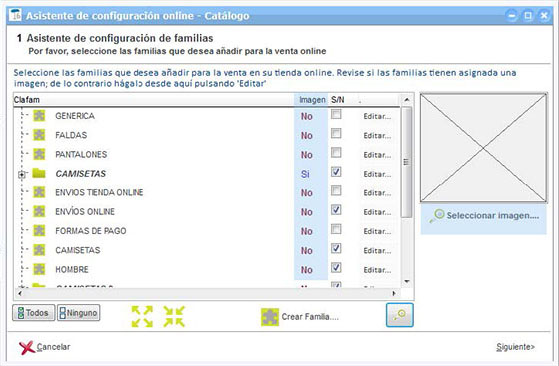This screenshot has height=366, width=559.
Task: Select all families with Todos button
Action: click(x=34, y=313)
